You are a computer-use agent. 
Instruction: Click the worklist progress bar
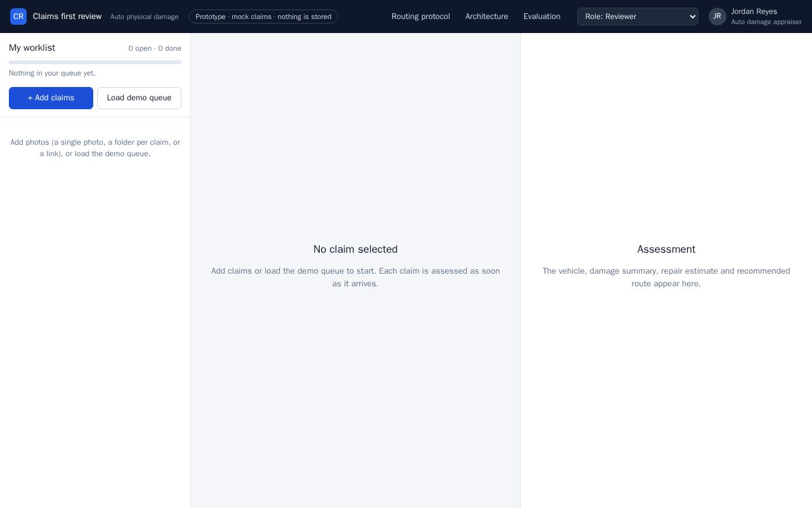pyautogui.click(x=95, y=62)
